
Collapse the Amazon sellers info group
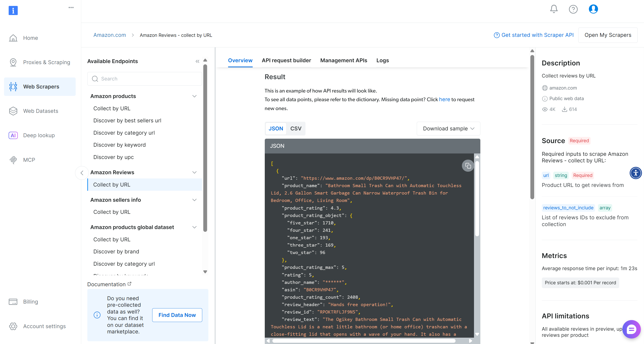coord(194,200)
